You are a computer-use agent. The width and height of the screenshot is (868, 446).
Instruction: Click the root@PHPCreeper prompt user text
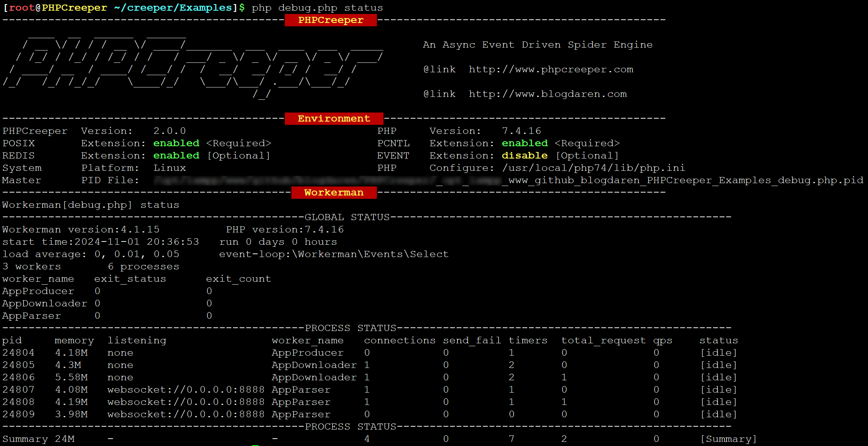click(58, 8)
